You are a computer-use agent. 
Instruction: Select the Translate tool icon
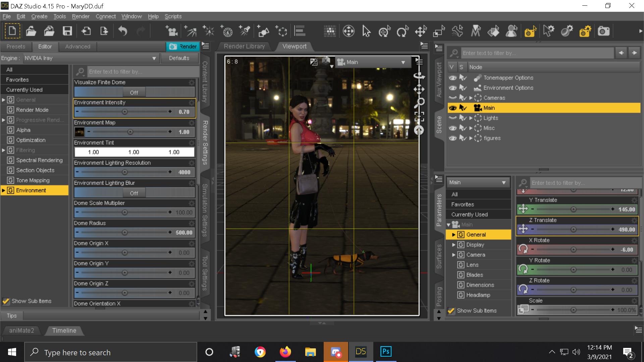[x=420, y=32]
